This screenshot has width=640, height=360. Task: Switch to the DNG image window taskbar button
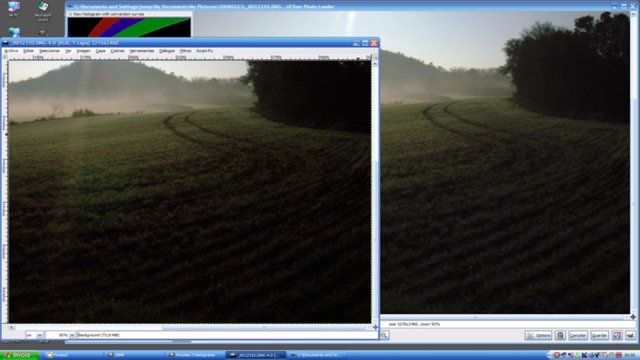pos(256,355)
